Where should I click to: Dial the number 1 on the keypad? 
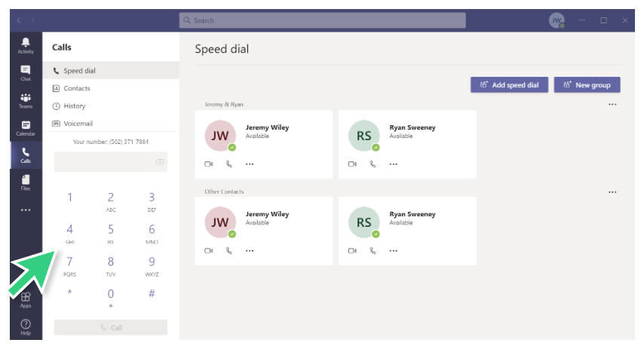(x=70, y=197)
